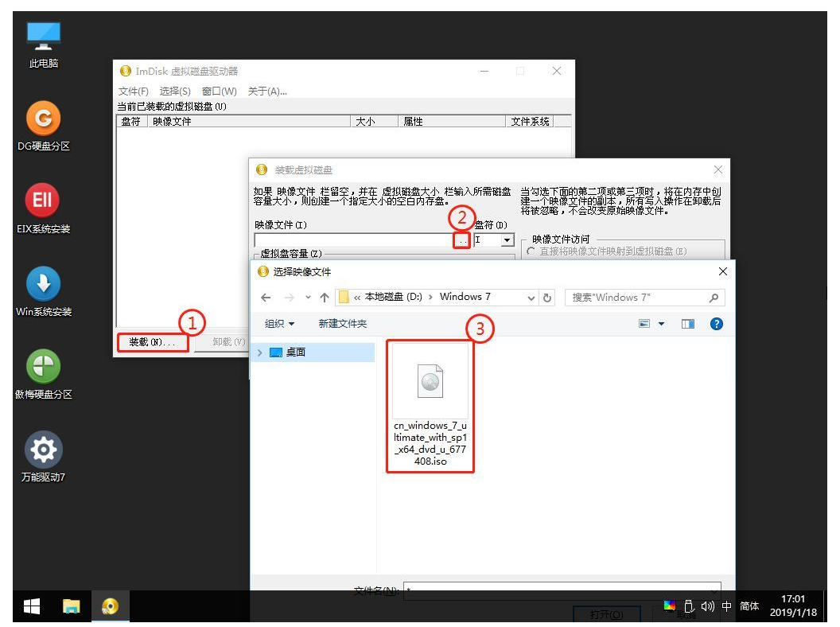Click the 映像文件 path input field
Screen dimensions: 840x627
pos(354,240)
